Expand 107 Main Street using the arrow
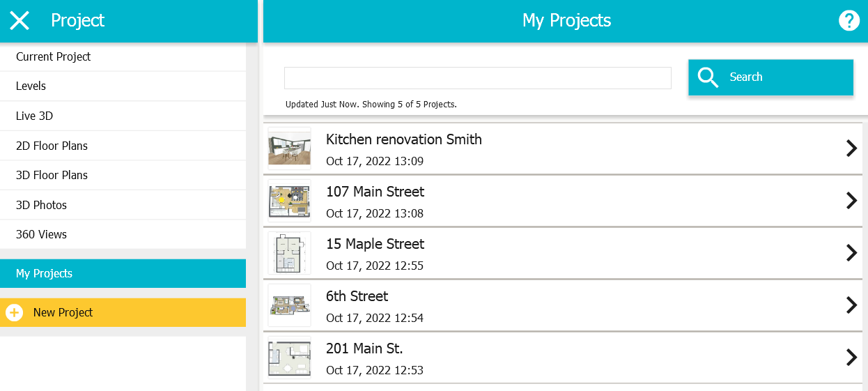Viewport: 868px width, 391px height. pos(851,201)
